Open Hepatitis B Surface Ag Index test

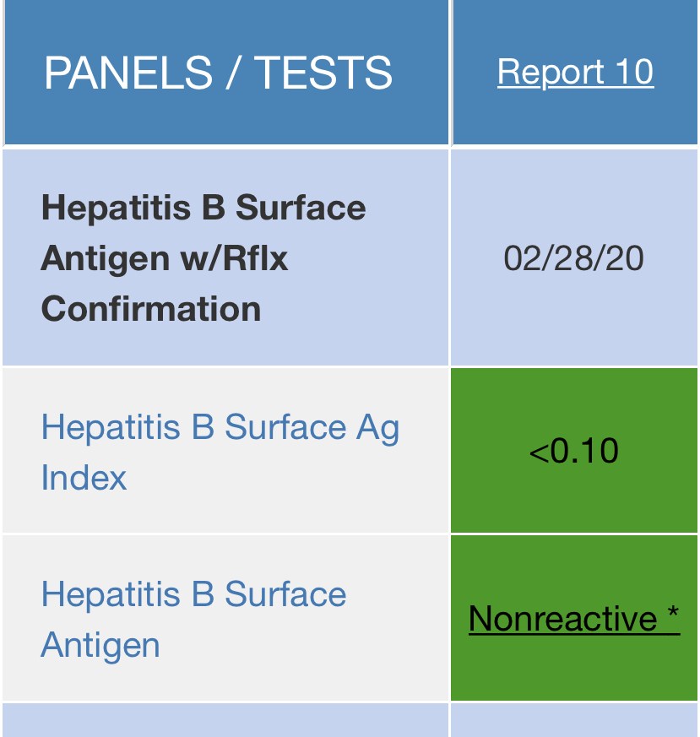point(220,452)
